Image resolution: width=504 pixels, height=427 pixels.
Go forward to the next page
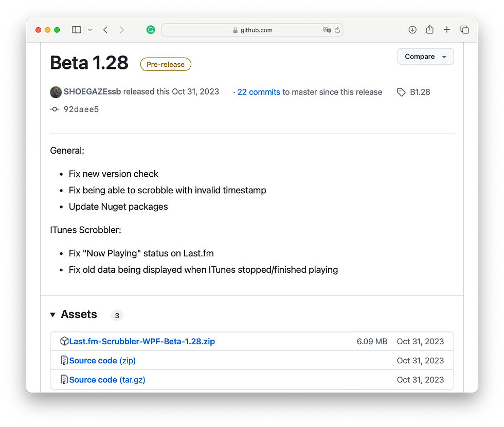122,30
